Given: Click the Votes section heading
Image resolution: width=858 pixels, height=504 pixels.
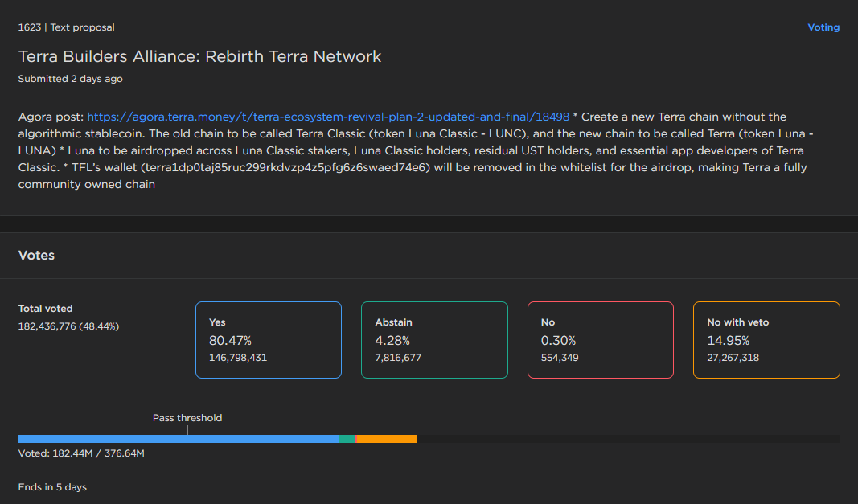Looking at the screenshot, I should pyautogui.click(x=36, y=256).
